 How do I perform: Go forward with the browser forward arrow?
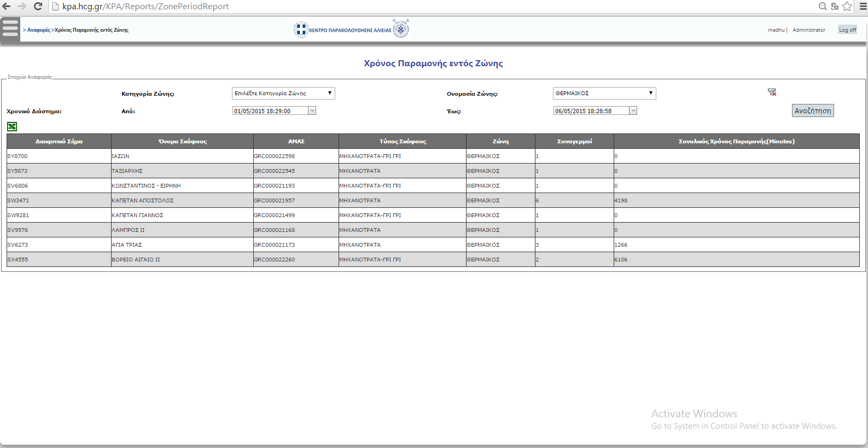(x=22, y=6)
